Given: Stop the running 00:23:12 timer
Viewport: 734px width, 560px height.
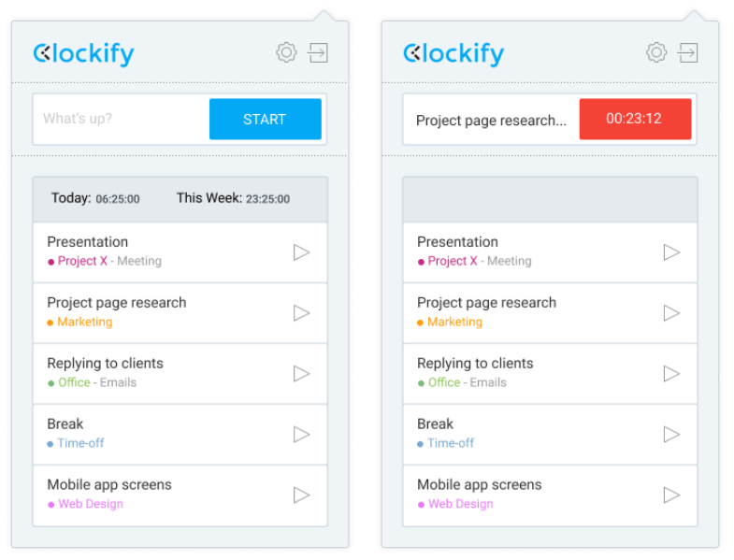Looking at the screenshot, I should 635,119.
